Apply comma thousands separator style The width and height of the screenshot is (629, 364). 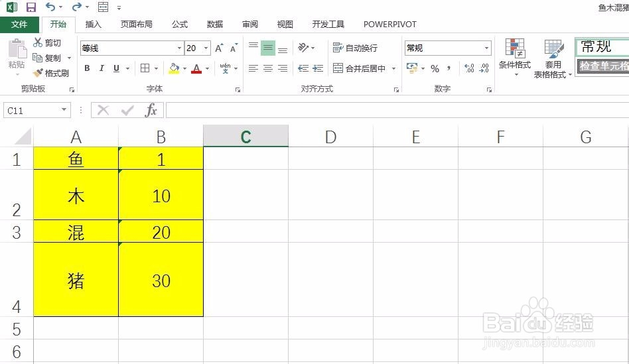449,68
